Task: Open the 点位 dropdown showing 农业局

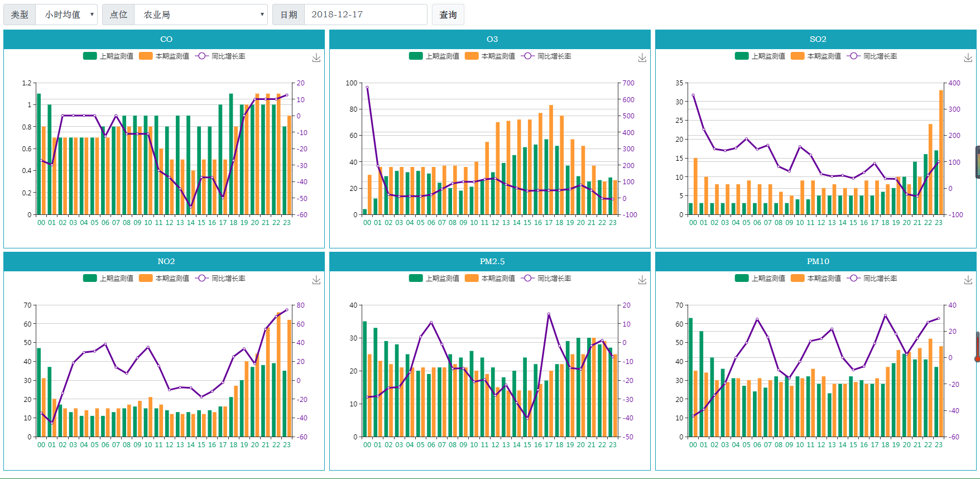Action: click(201, 15)
